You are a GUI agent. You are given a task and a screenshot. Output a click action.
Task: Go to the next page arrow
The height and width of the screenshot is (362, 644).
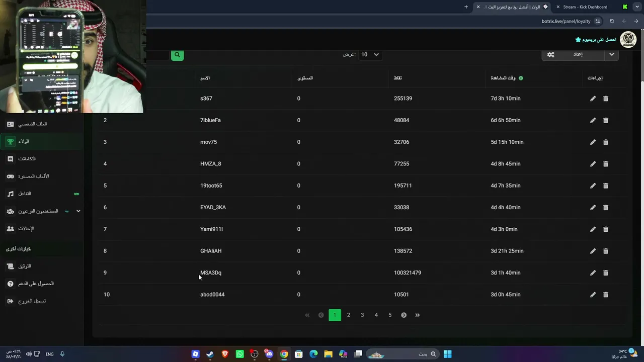404,315
